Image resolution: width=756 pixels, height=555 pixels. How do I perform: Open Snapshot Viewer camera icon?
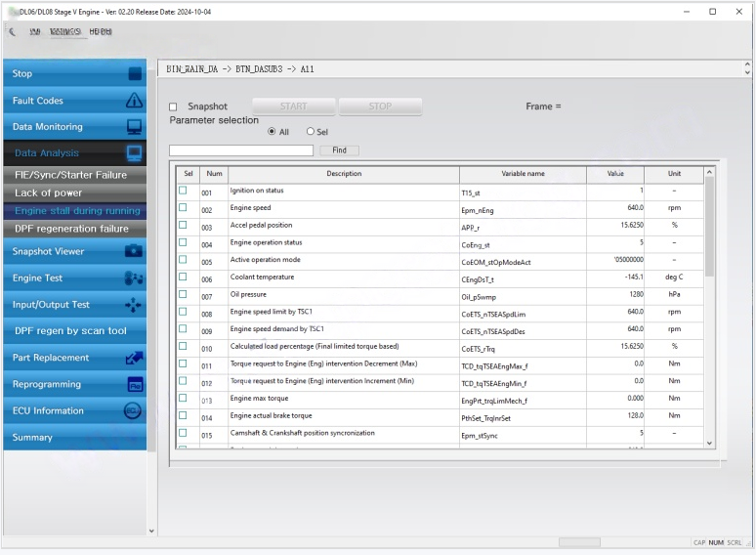click(135, 251)
